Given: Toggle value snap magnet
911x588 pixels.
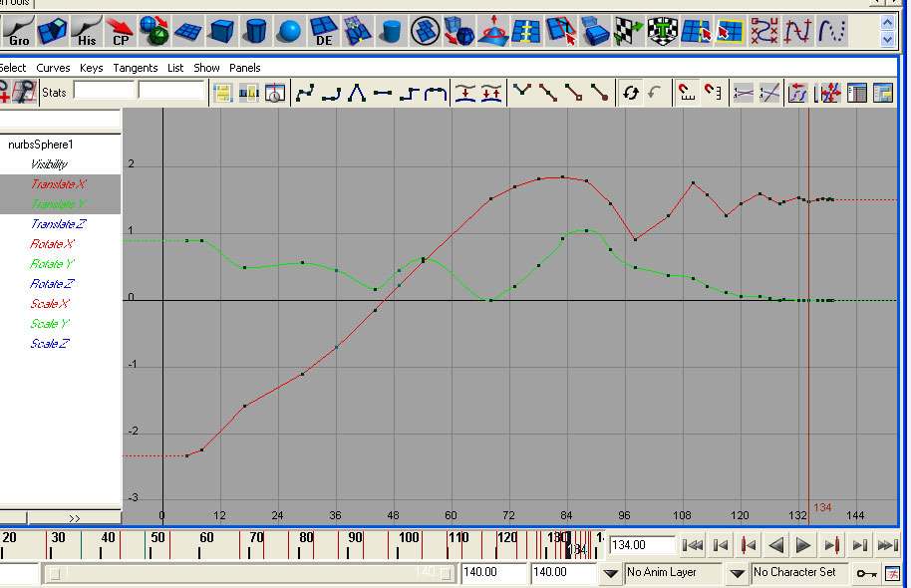Looking at the screenshot, I should click(x=713, y=93).
